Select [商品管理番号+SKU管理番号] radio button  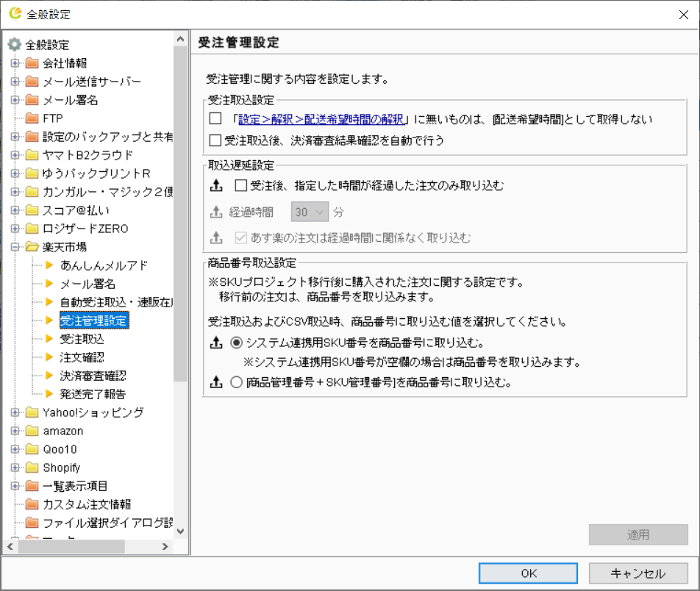236,382
